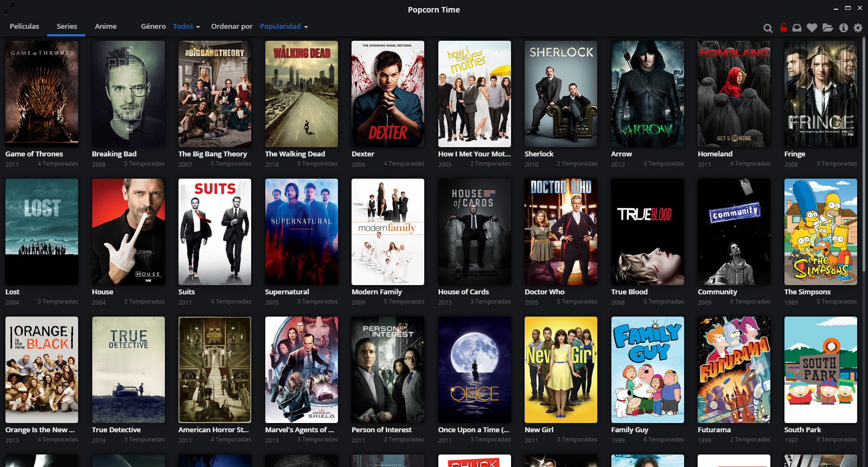Open the About info icon
The image size is (868, 467).
pyautogui.click(x=844, y=28)
